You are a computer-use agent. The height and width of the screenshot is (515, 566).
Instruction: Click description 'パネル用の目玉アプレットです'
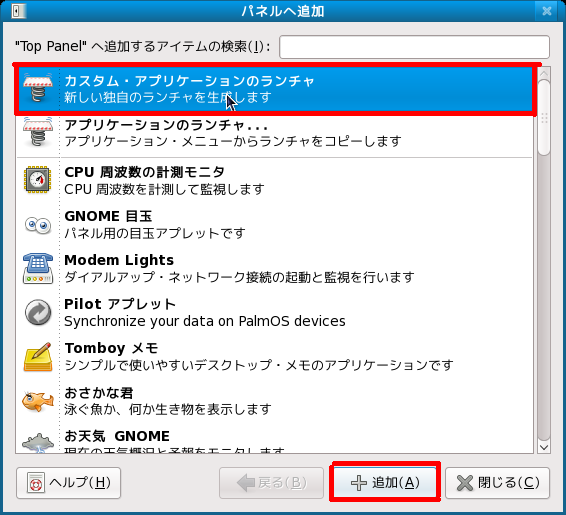click(x=155, y=233)
